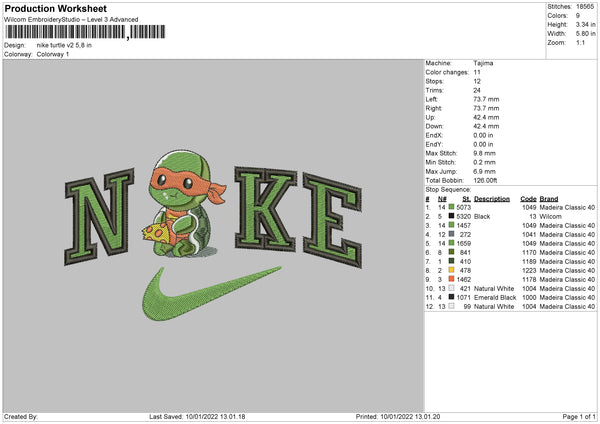Click the Brand column header
Screen dimensions: 600x424
(549, 199)
